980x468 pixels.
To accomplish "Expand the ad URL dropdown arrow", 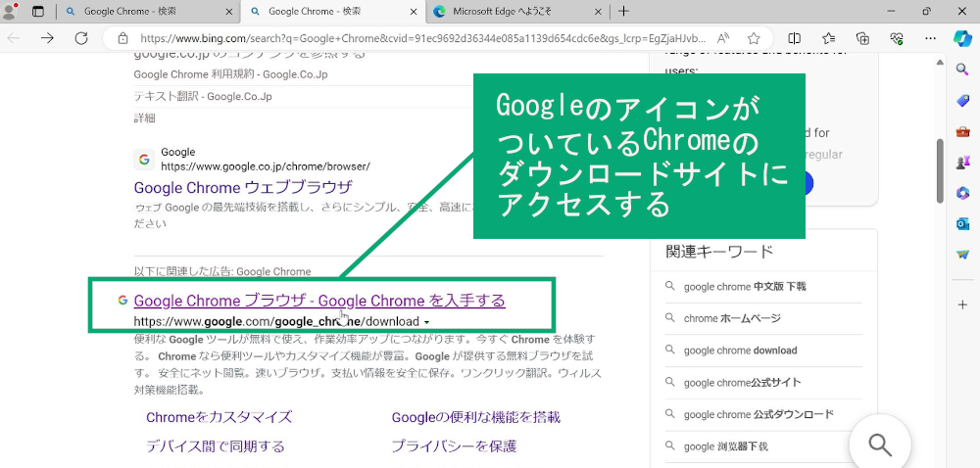I will [426, 323].
